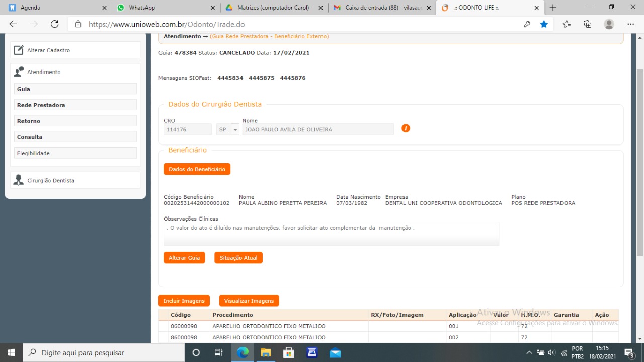Open the SP state dropdown arrow
Screen dimensions: 644x362
click(235, 130)
